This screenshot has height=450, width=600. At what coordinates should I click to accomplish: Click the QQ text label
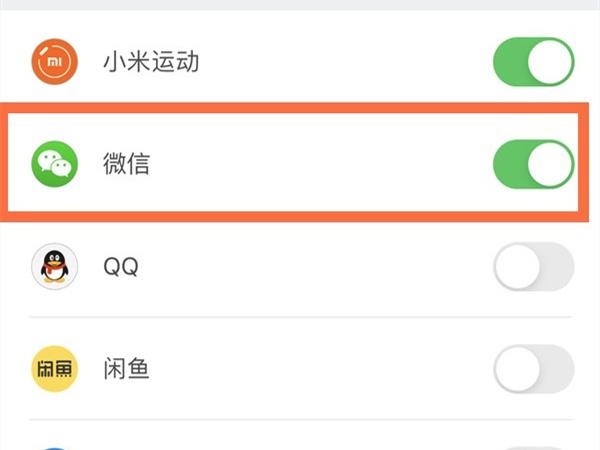(121, 267)
